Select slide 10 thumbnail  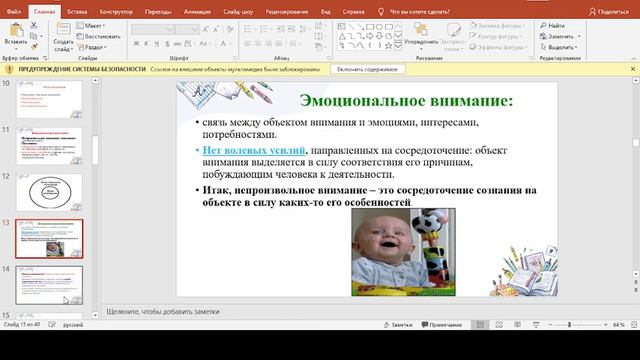point(49,99)
